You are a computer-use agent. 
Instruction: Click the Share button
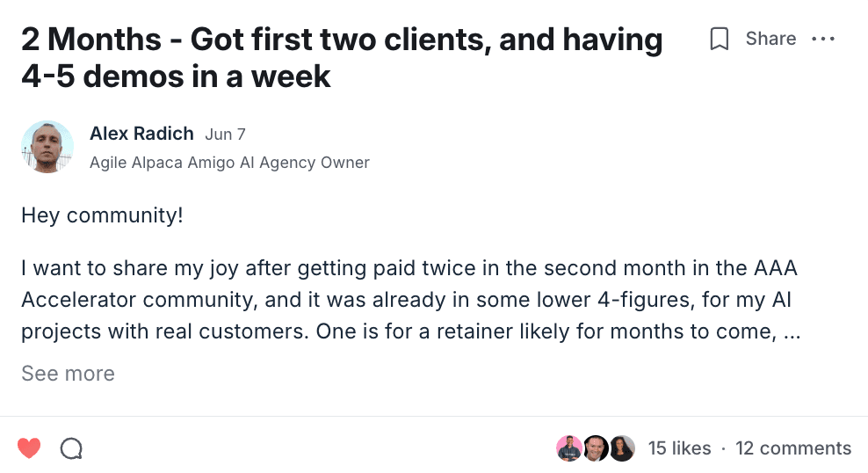(x=770, y=40)
